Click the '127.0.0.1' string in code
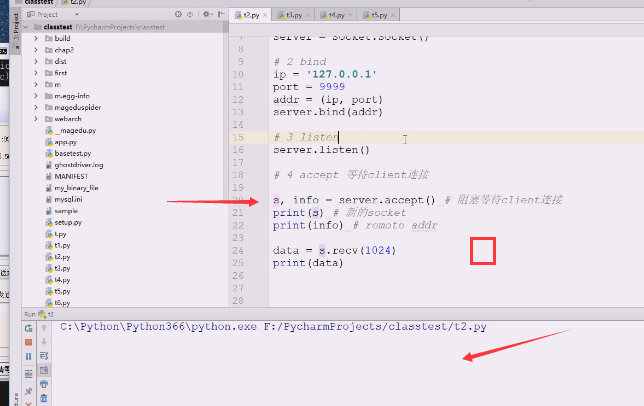 click(342, 74)
